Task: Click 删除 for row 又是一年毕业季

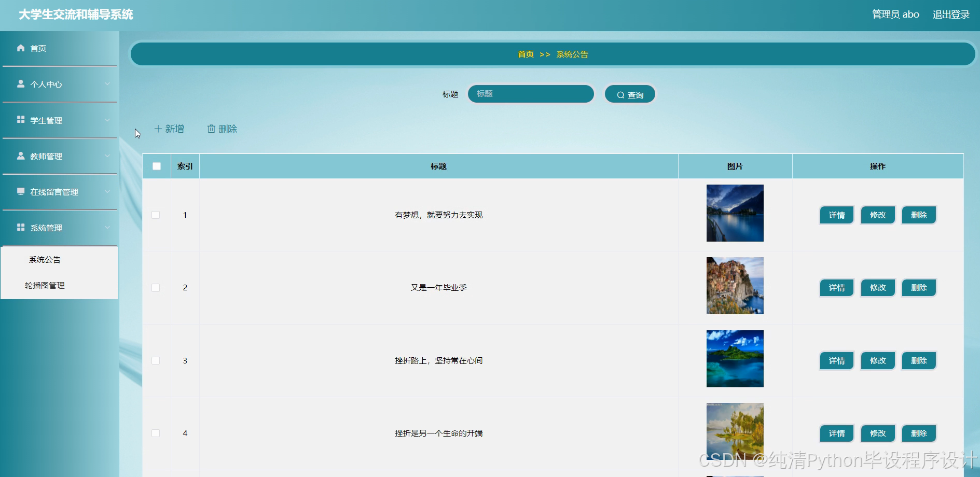Action: tap(919, 288)
